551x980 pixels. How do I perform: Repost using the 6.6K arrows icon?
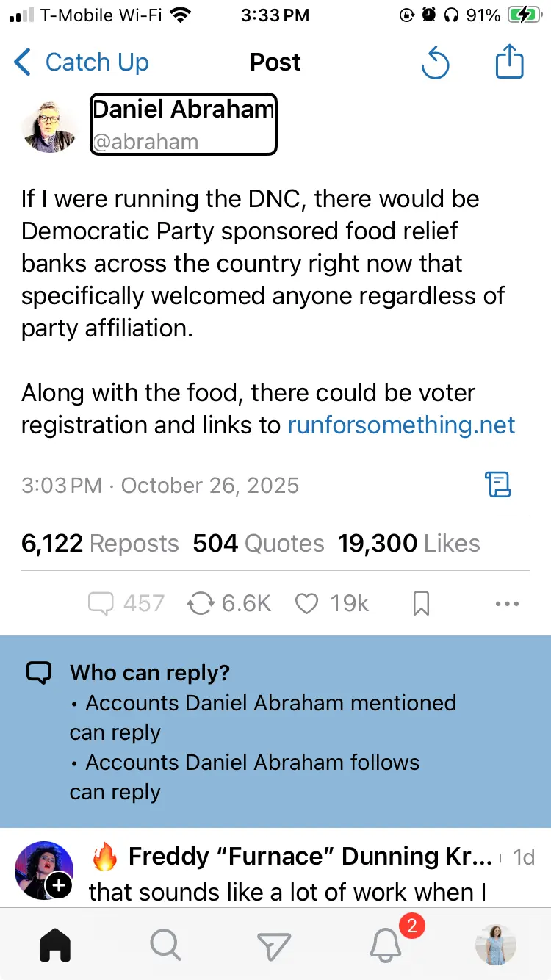click(x=200, y=604)
